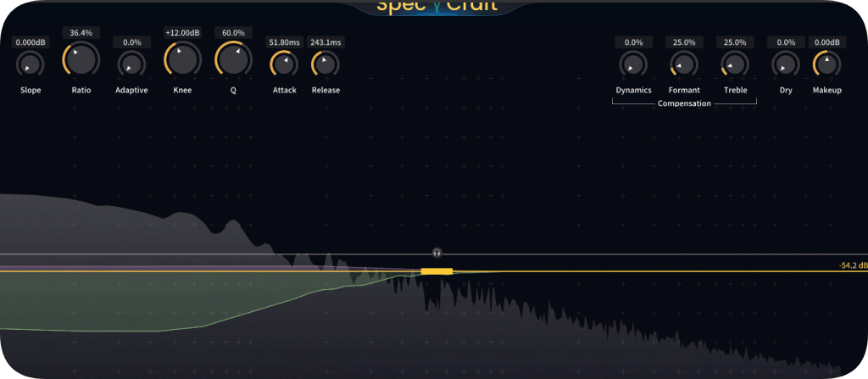The width and height of the screenshot is (868, 379).
Task: Click the Ratio label text
Action: [81, 91]
